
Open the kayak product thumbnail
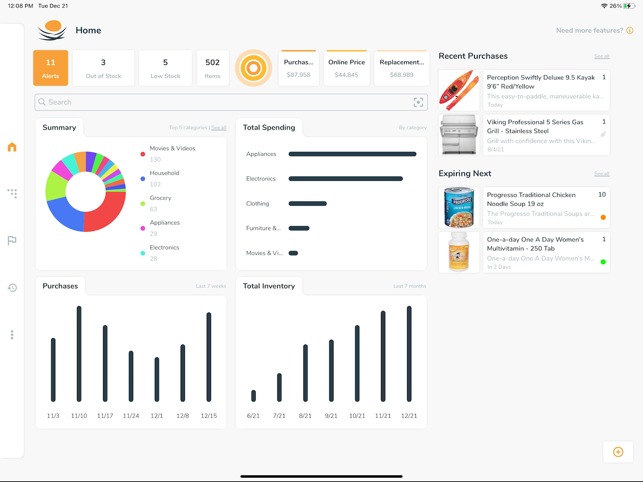[x=458, y=90]
